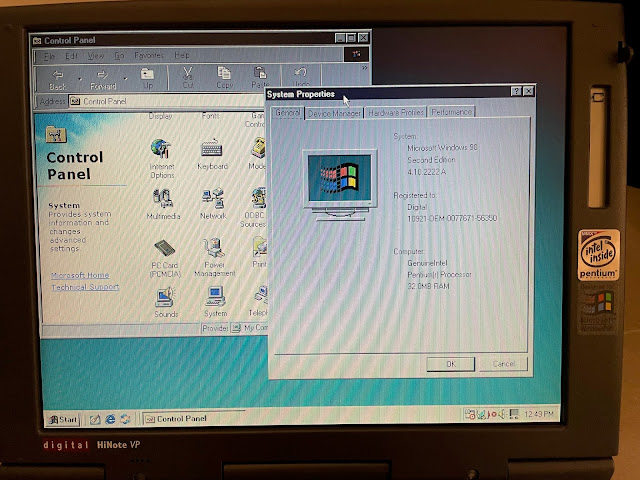Viewport: 640px width, 480px height.
Task: Show more toolbar buttons via chevron
Action: (364, 68)
